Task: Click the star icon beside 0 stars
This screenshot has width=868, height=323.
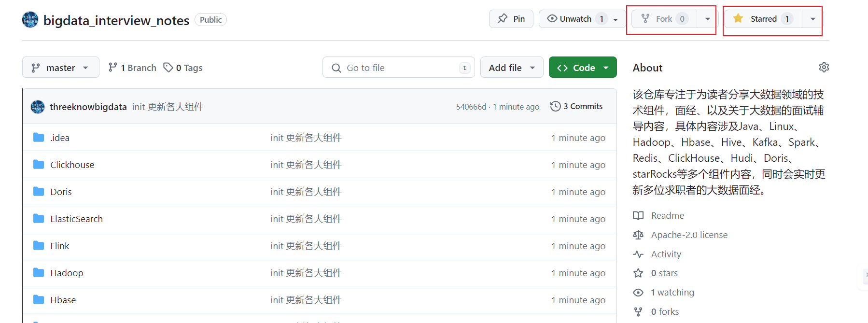Action: pos(638,273)
